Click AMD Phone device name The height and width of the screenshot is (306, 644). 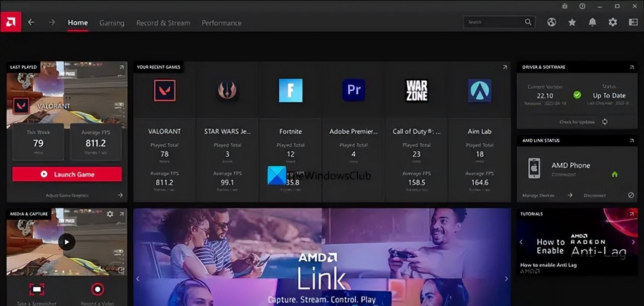[x=571, y=165]
